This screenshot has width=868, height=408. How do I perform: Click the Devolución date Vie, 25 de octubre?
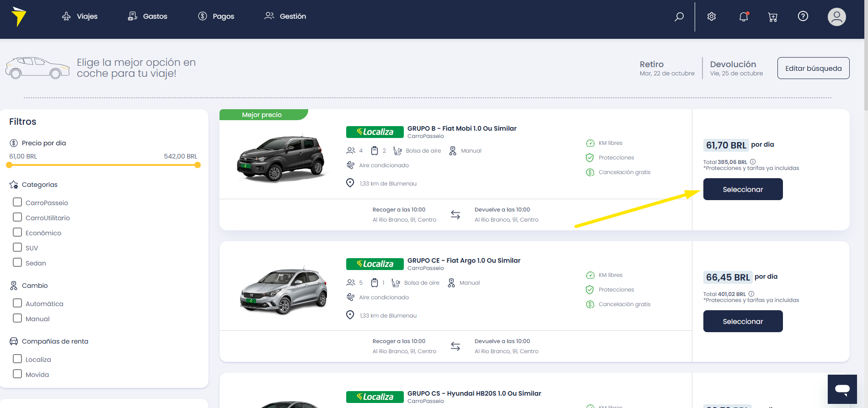click(x=736, y=74)
